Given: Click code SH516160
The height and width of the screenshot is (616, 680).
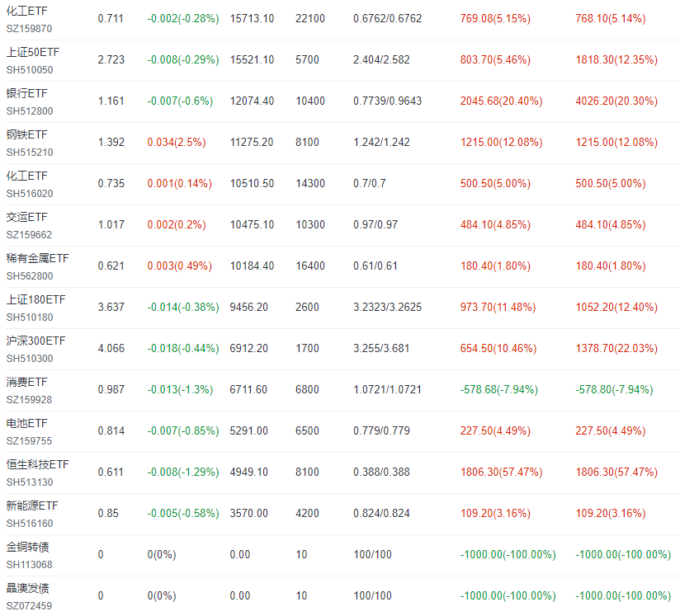Looking at the screenshot, I should click(x=30, y=524).
